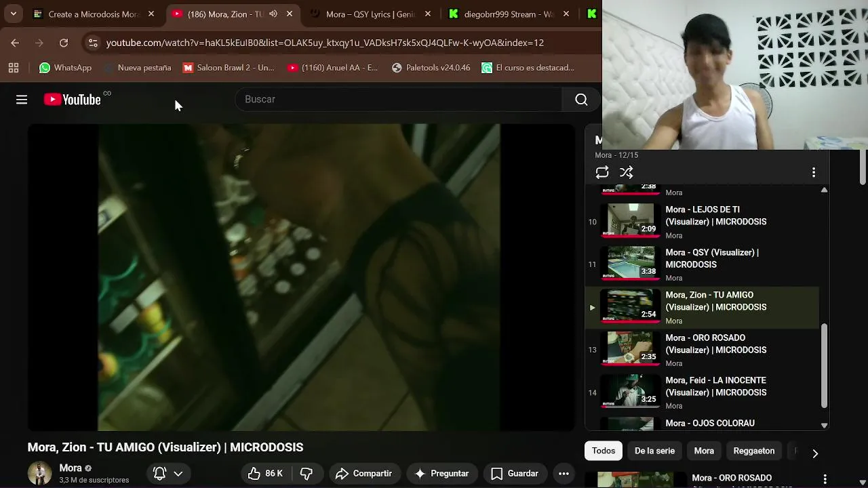This screenshot has height=488, width=868.
Task: Expand subscription notification dropdown chevron
Action: click(x=178, y=474)
